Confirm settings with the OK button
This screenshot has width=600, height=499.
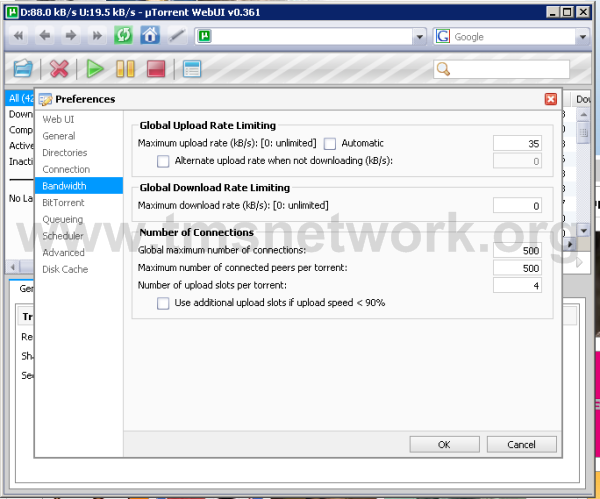444,444
